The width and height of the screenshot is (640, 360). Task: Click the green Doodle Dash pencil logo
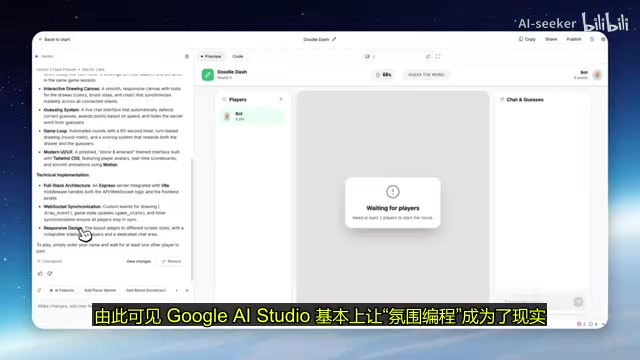click(x=207, y=75)
